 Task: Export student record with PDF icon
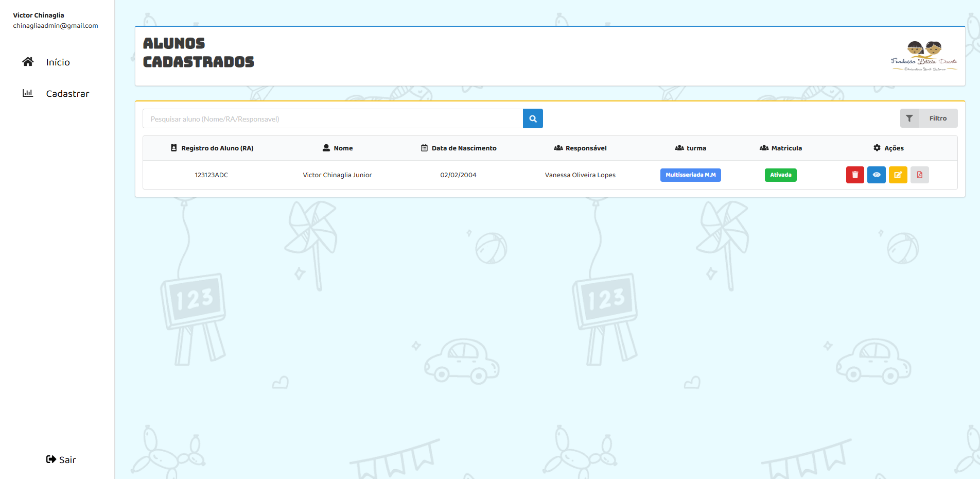point(919,175)
